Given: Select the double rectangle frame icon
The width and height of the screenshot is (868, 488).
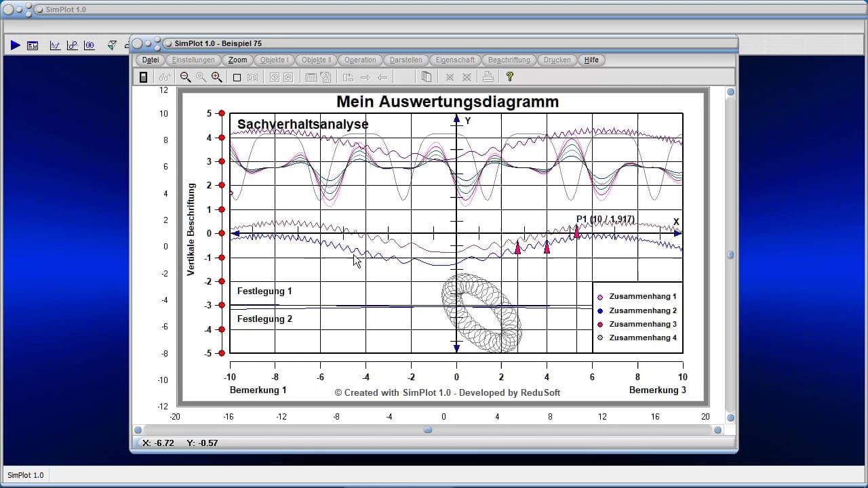Looking at the screenshot, I should 252,77.
